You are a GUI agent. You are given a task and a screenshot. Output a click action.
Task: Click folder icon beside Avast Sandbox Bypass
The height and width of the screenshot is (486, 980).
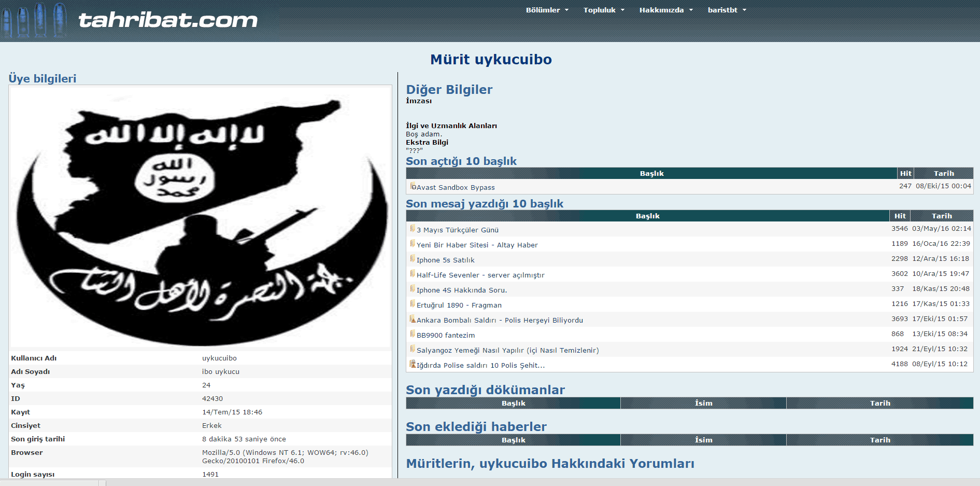click(413, 186)
